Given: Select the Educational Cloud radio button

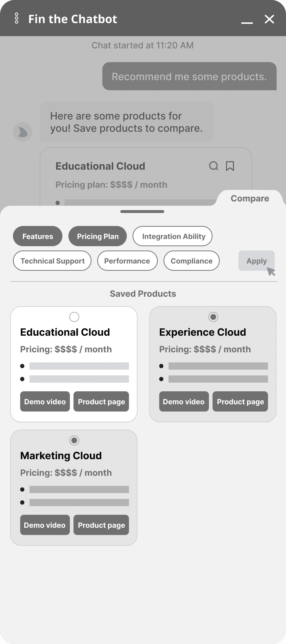Looking at the screenshot, I should coord(74,317).
